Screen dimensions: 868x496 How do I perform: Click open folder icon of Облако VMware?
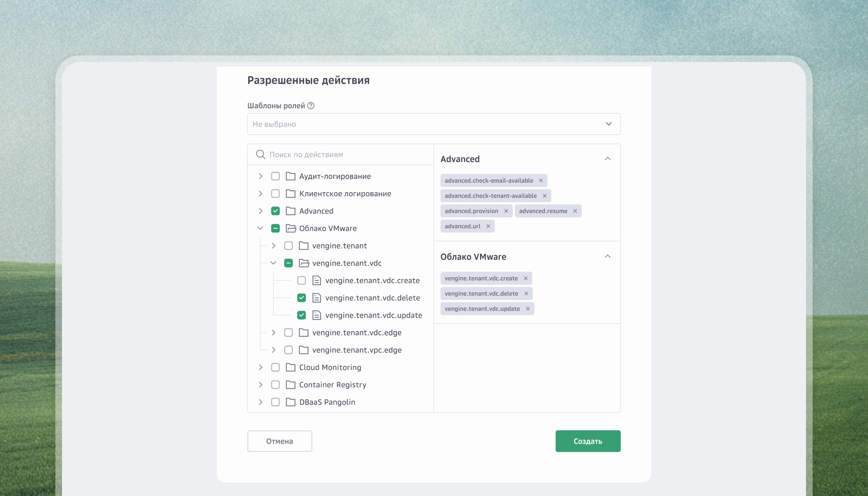[291, 228]
